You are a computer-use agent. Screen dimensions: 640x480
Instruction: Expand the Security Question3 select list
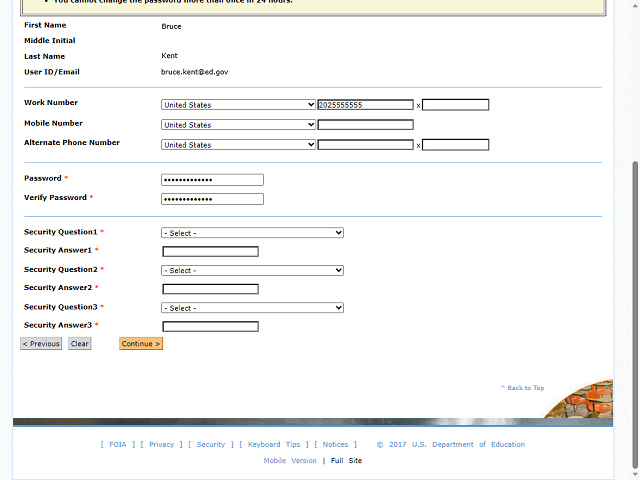click(x=252, y=308)
